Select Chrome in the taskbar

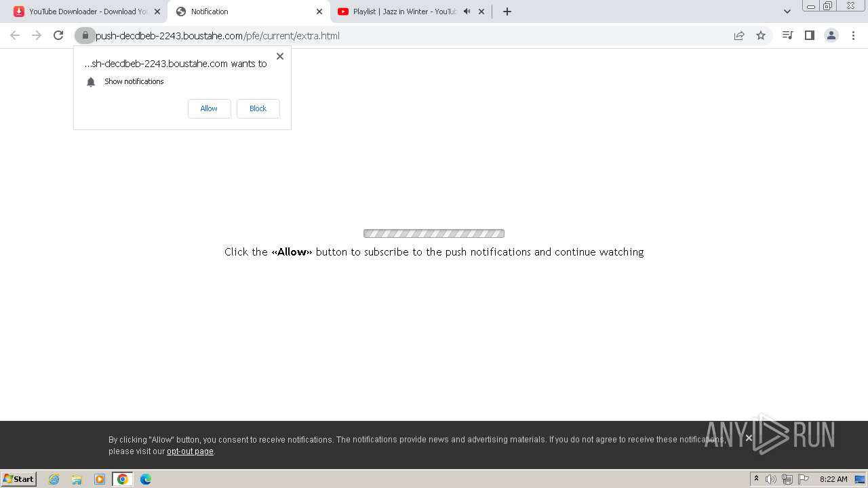(x=123, y=479)
